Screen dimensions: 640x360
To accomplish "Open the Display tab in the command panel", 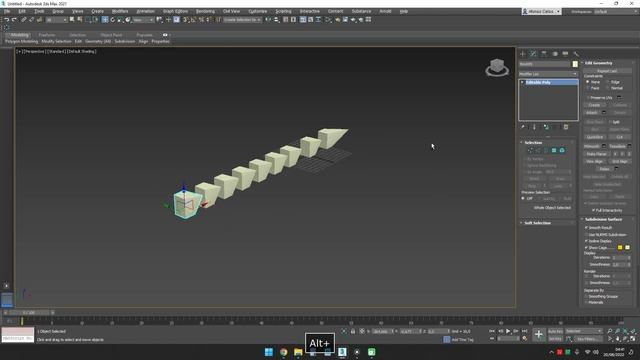I will click(x=565, y=54).
